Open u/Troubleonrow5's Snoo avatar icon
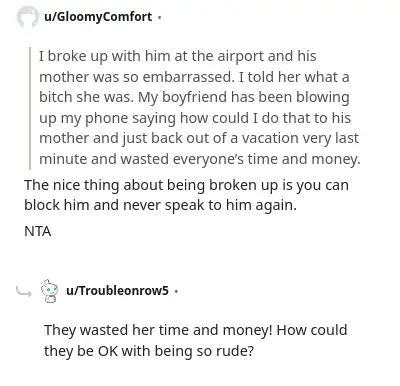The image size is (400, 386). click(49, 291)
